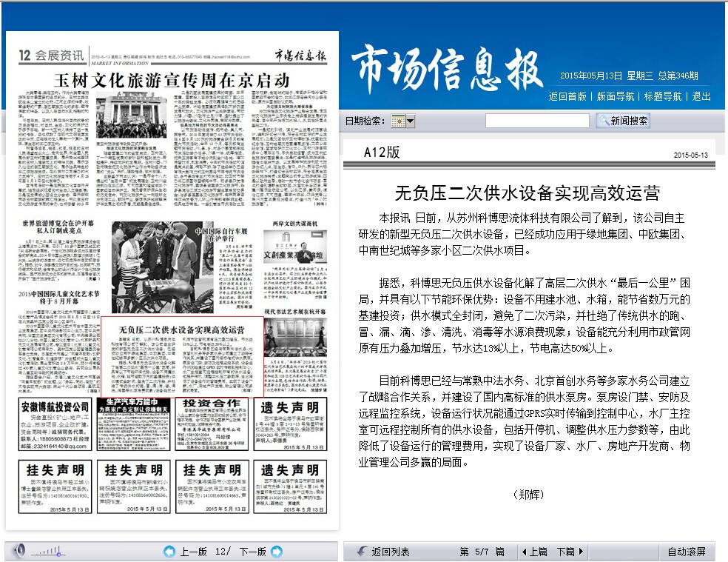Click the calendar icon for date search
728x562 pixels.
[x=398, y=121]
